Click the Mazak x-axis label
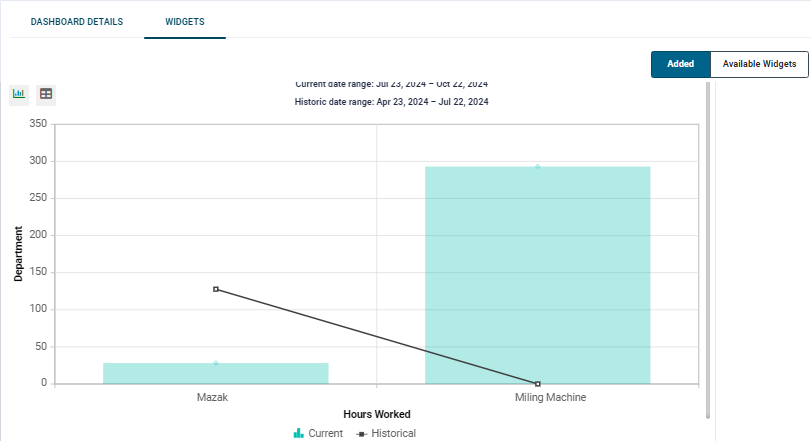The width and height of the screenshot is (811, 441). [x=213, y=397]
